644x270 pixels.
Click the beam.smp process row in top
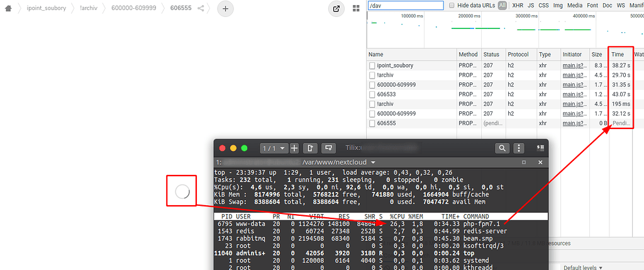[x=380, y=239]
